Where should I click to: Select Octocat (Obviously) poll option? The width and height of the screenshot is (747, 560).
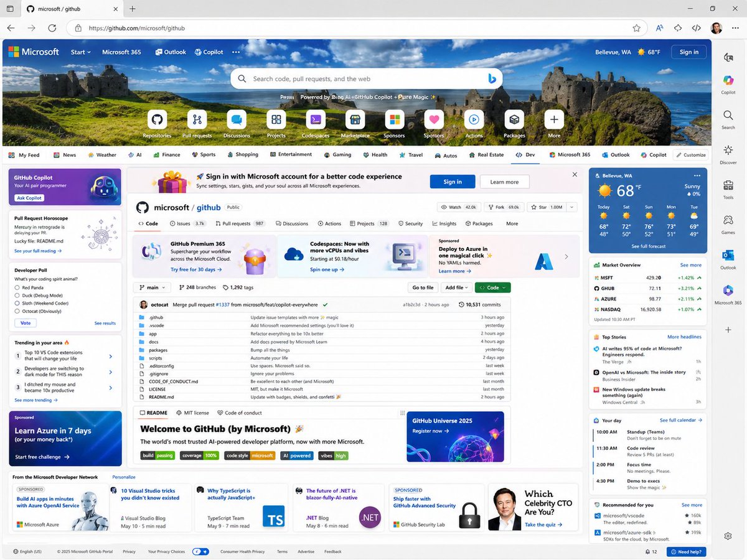17,311
